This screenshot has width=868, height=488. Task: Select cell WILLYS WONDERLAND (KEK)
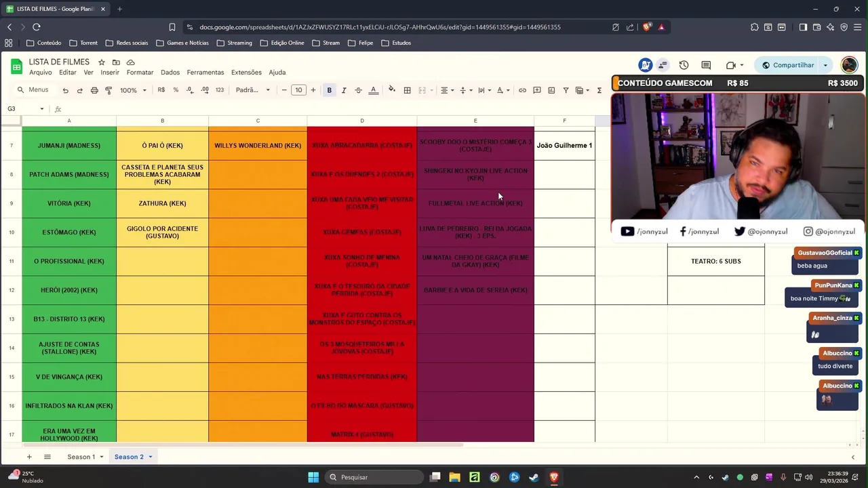pyautogui.click(x=258, y=146)
